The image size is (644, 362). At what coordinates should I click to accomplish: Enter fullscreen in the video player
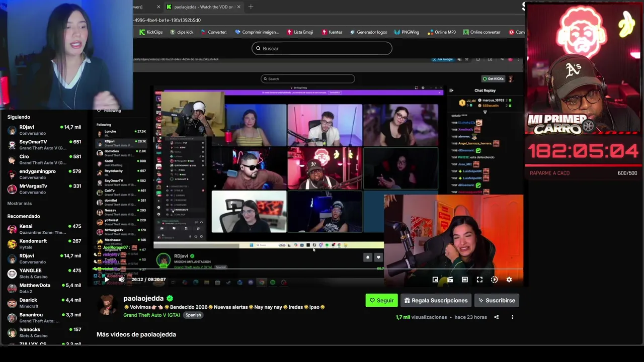479,280
